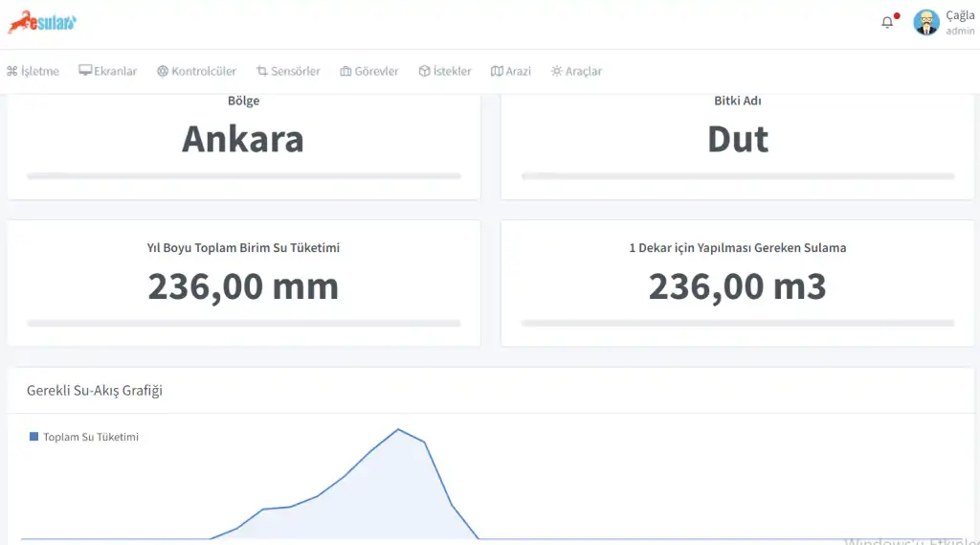Screen dimensions: 980x545
Task: Open the notifications bell
Action: 887,23
